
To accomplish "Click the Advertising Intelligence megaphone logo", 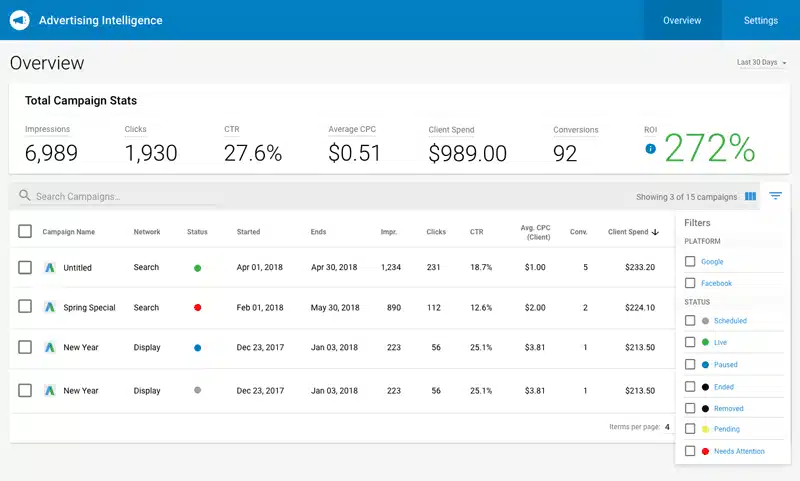I will [x=19, y=20].
